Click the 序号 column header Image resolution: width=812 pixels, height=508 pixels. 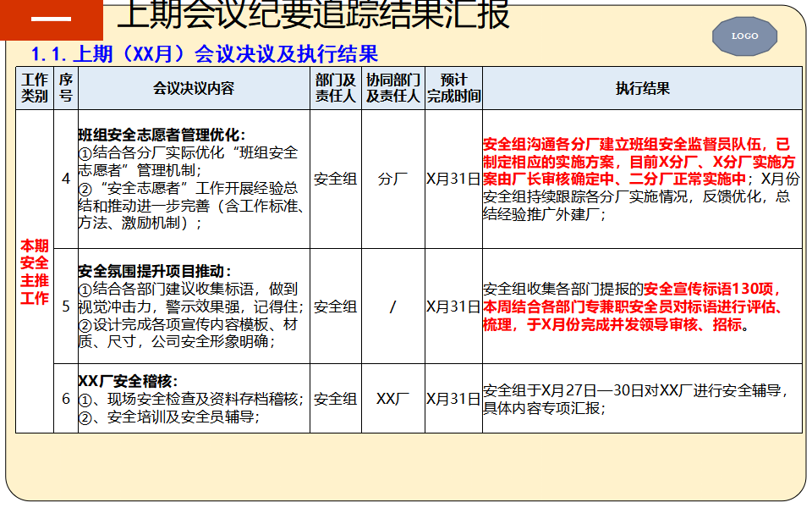tap(66, 88)
